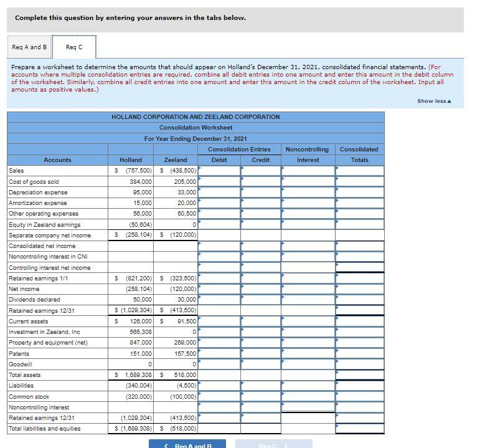Screen dimensions: 490x448
Task: Click Property and equipment debit field
Action: (219, 343)
